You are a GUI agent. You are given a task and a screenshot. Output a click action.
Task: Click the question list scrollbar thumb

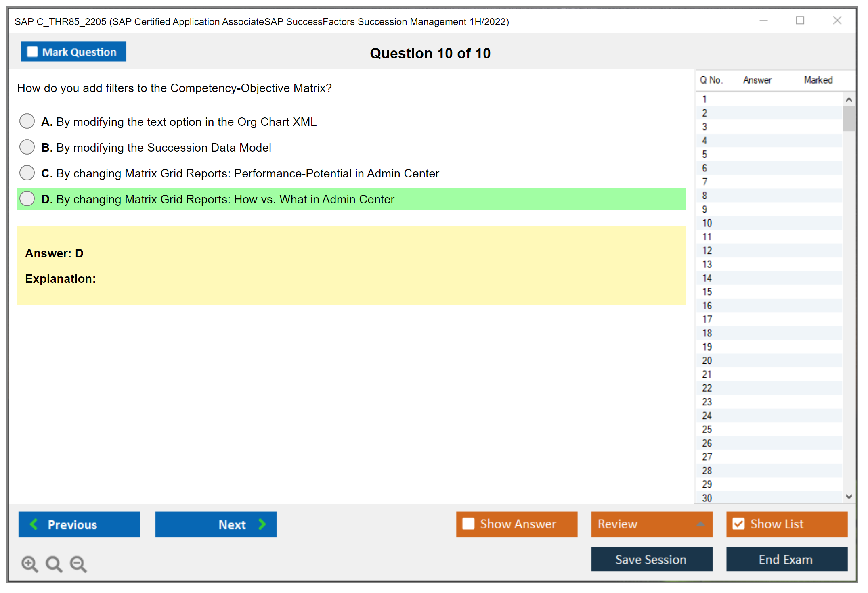(x=849, y=118)
